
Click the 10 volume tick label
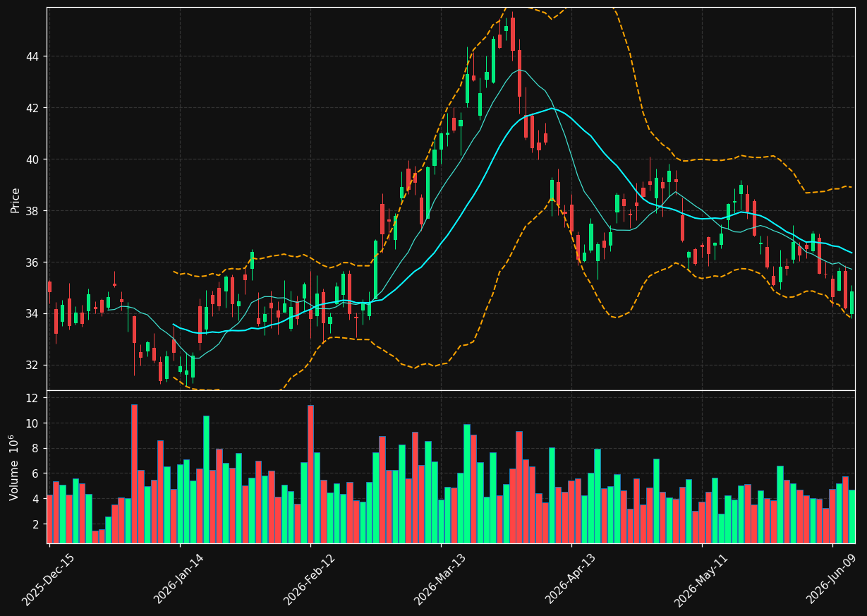[34, 423]
